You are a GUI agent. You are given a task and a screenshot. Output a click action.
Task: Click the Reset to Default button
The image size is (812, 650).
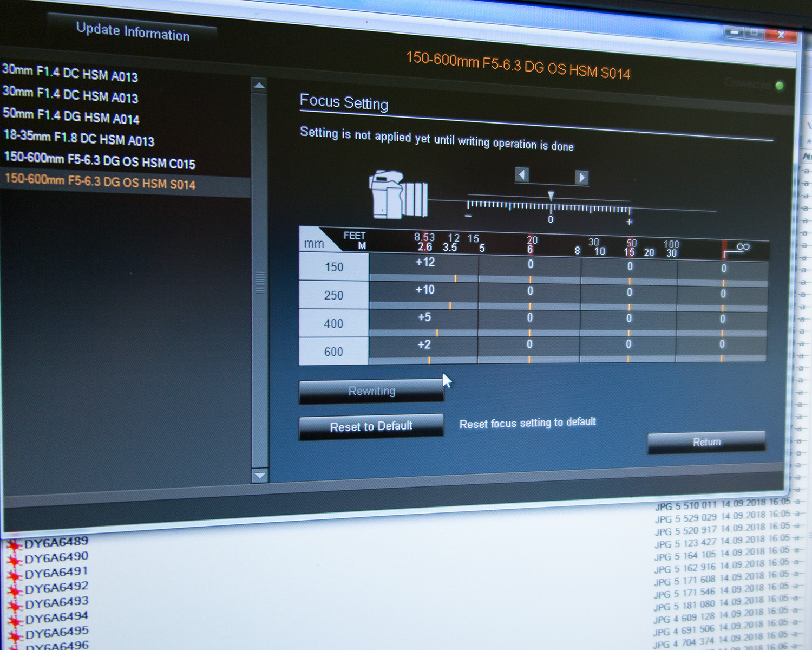tap(371, 426)
